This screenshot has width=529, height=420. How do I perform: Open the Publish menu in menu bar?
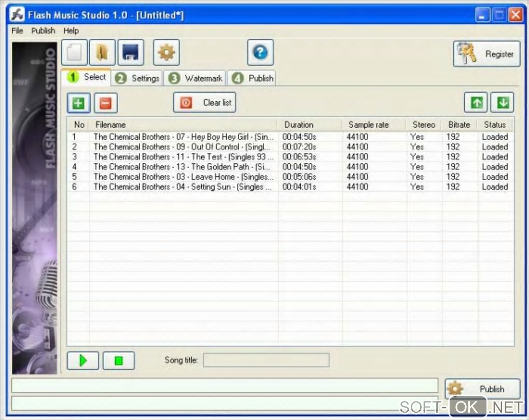[43, 31]
